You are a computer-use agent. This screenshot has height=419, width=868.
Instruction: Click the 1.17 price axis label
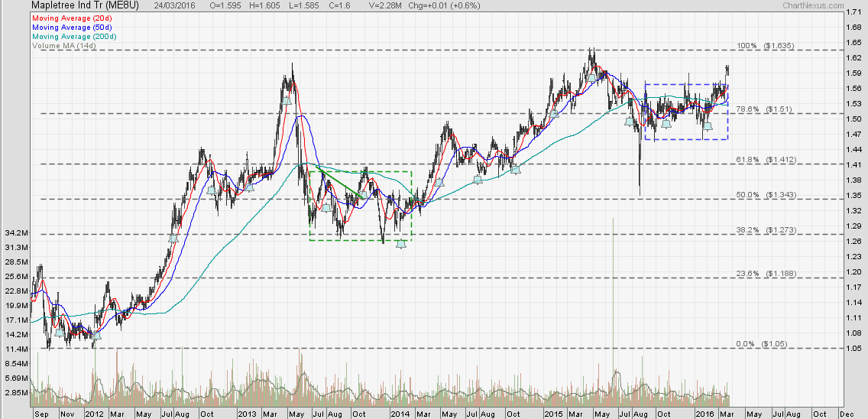pyautogui.click(x=854, y=287)
